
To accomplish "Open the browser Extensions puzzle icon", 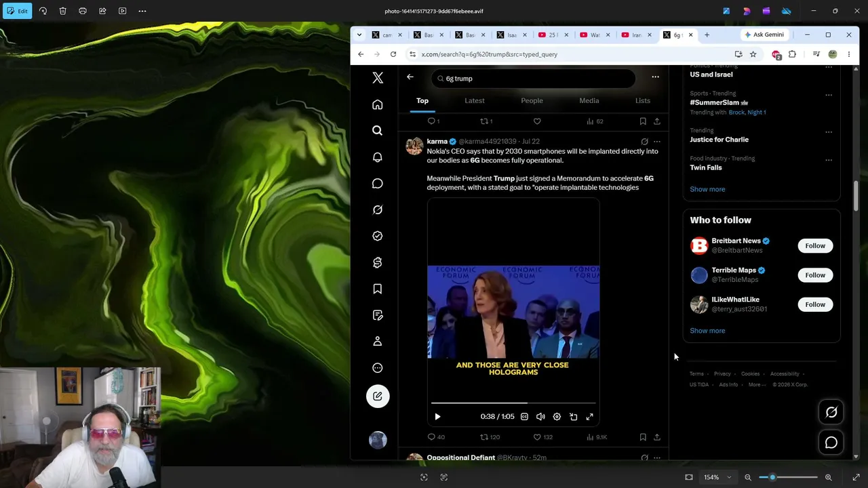I will coord(792,54).
